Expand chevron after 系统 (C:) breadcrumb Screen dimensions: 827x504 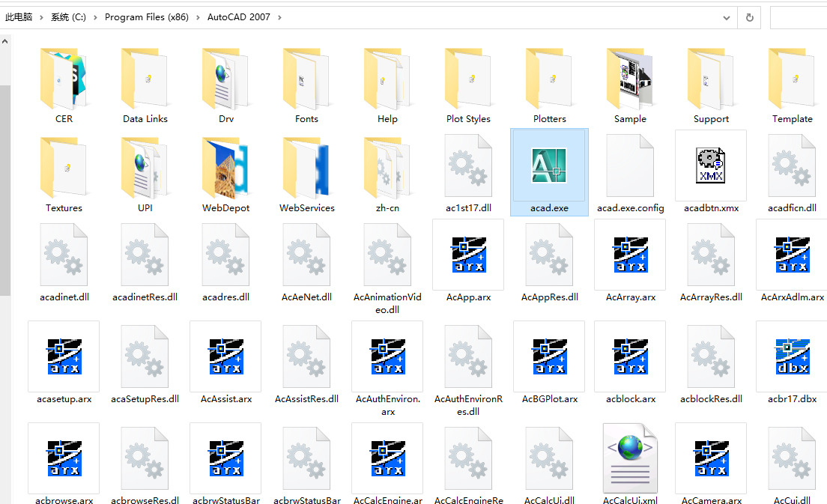(95, 17)
